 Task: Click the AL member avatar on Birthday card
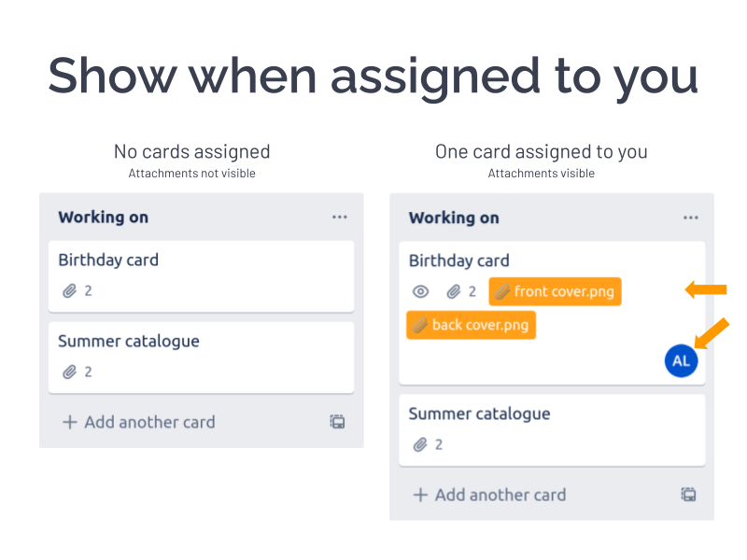tap(681, 360)
